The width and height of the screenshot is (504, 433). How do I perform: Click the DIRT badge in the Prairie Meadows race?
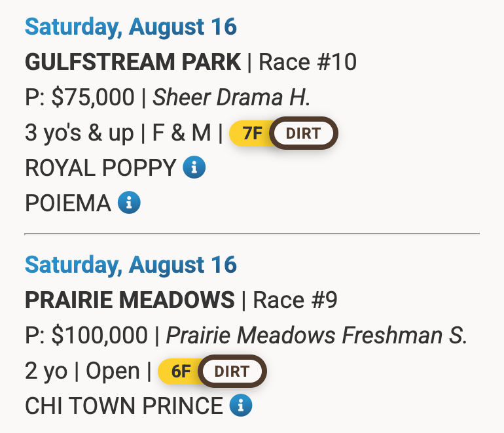[x=232, y=372]
